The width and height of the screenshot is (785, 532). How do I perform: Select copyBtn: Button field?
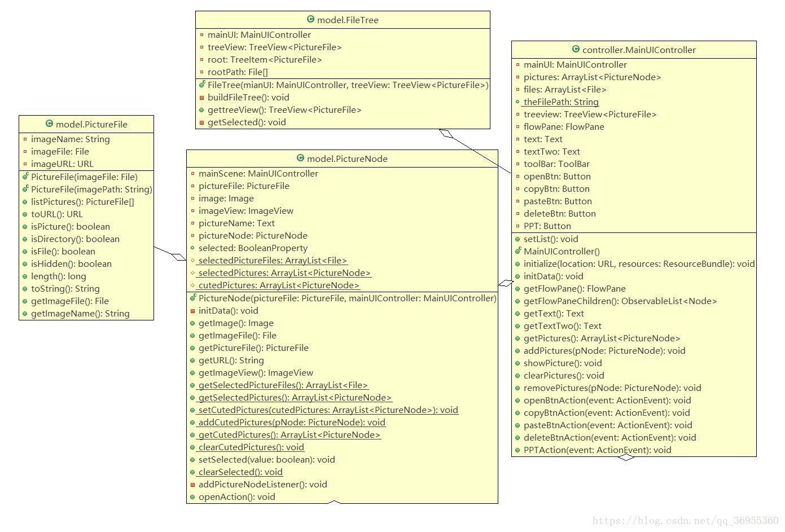tap(556, 189)
